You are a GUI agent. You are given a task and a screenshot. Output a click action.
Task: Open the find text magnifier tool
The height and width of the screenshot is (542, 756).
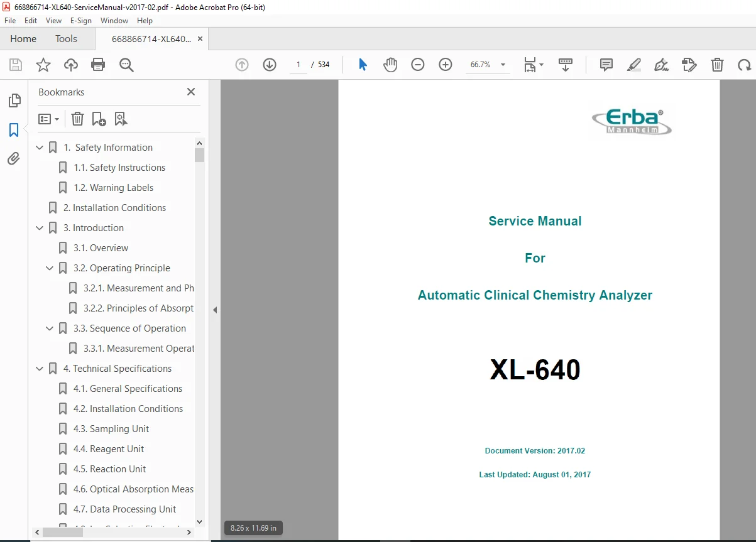[x=126, y=65]
